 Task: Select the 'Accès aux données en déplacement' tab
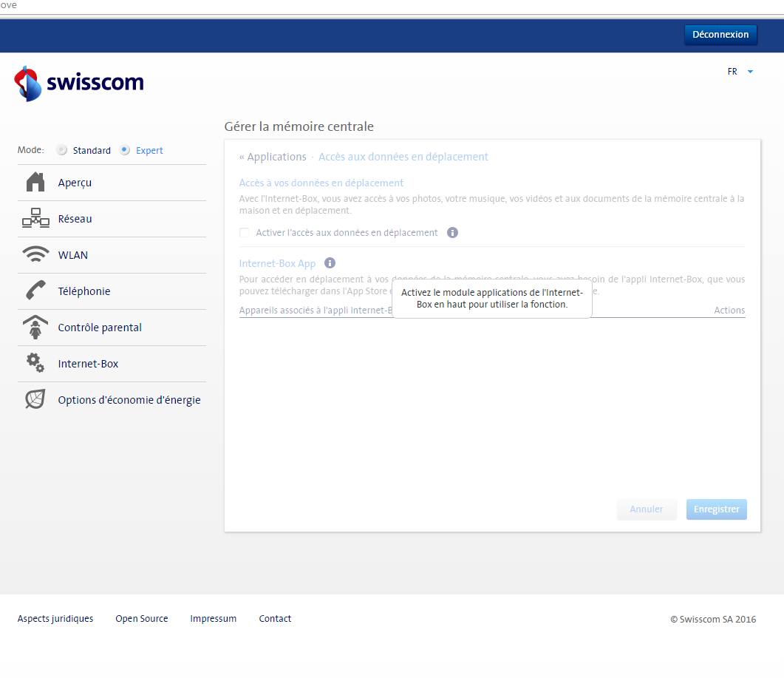403,156
